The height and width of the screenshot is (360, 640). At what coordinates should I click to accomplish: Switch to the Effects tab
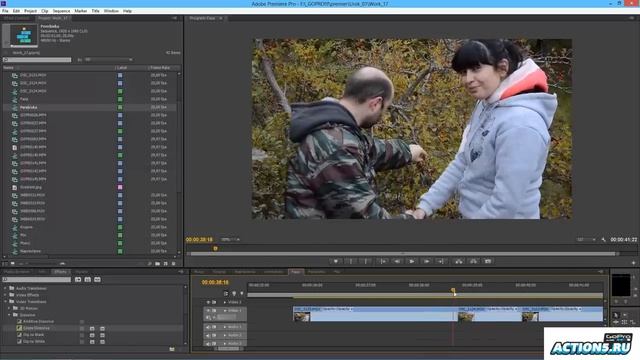coord(60,272)
